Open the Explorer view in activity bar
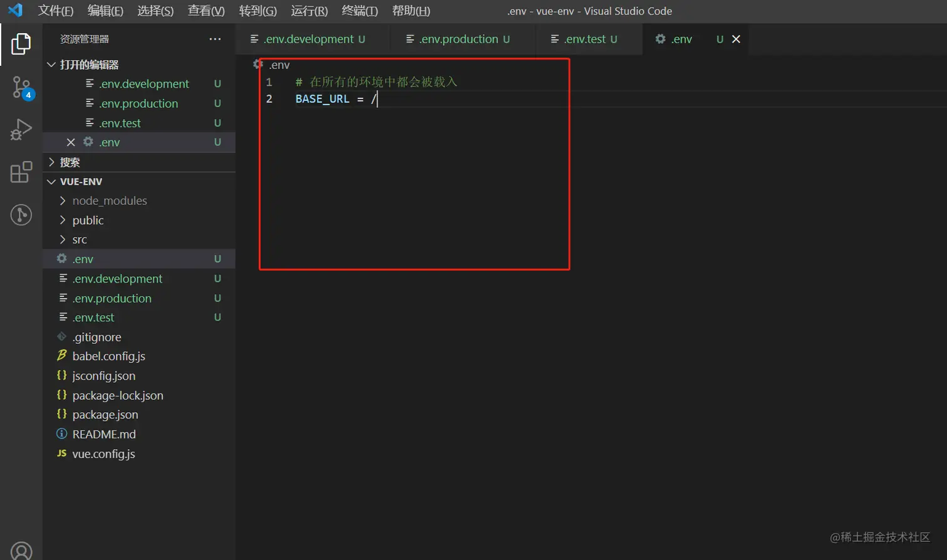947x560 pixels. [x=21, y=44]
